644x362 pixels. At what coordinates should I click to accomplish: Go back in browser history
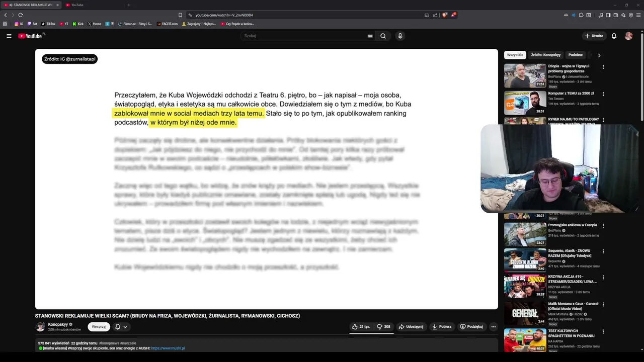tap(6, 15)
